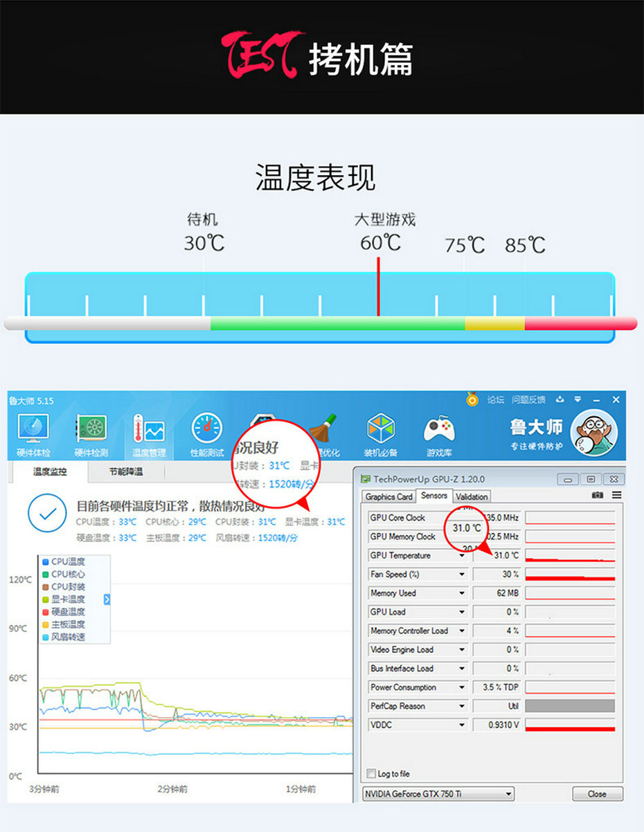Click the CPU核心 29℃ reading
Viewport: 644px width, 832px height.
[176, 522]
